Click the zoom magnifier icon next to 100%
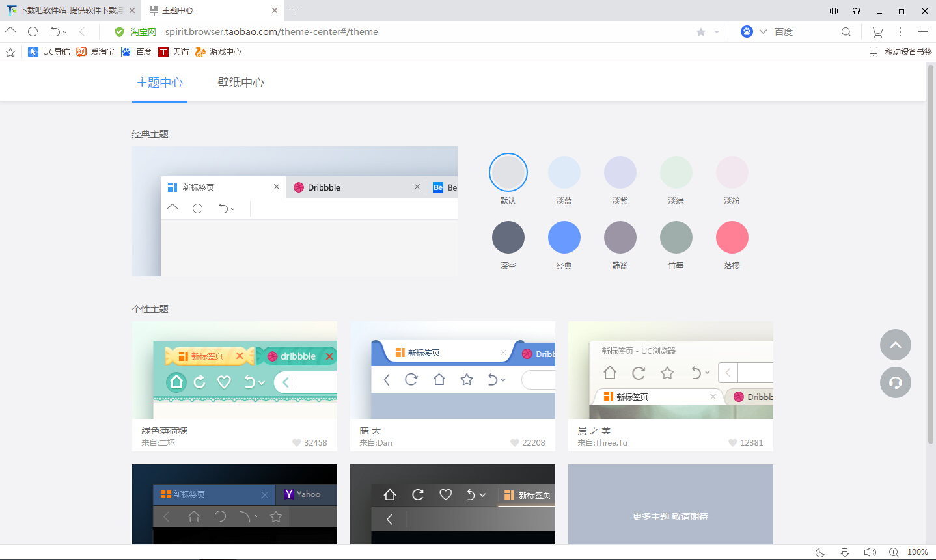This screenshot has height=560, width=936. click(x=893, y=552)
